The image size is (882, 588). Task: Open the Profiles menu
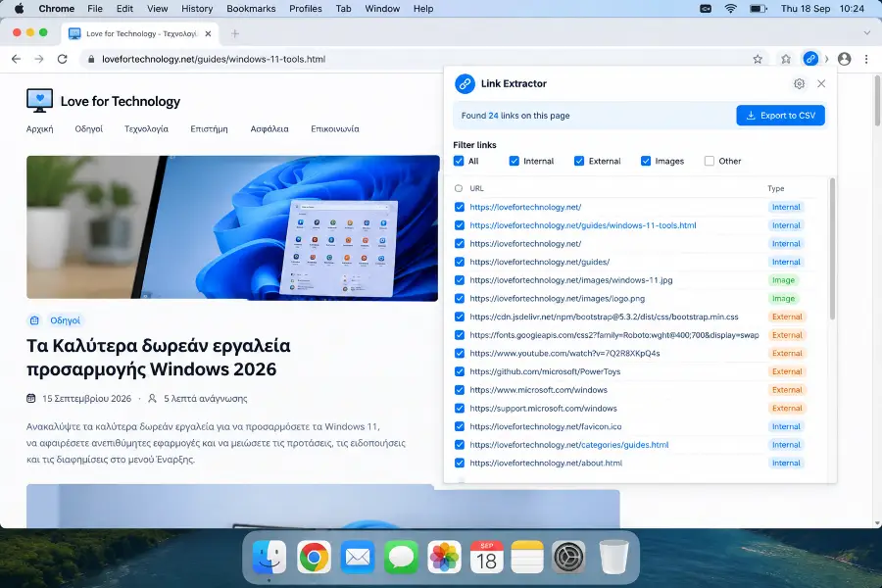click(306, 9)
